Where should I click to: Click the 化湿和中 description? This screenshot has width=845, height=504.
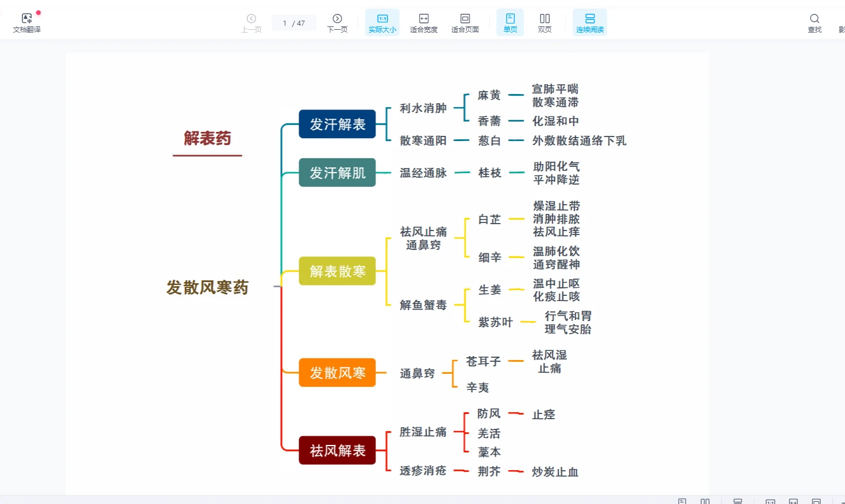tap(555, 121)
